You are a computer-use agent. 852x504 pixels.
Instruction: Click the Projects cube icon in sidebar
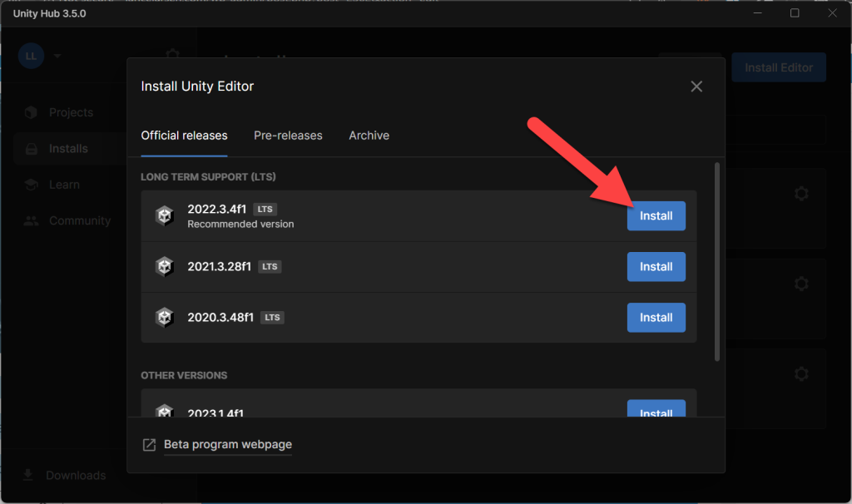click(31, 112)
